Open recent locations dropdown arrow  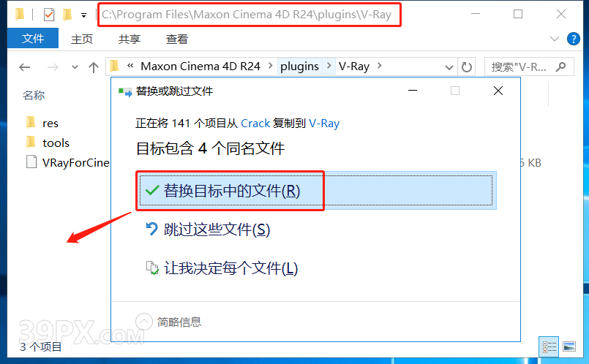click(x=75, y=67)
